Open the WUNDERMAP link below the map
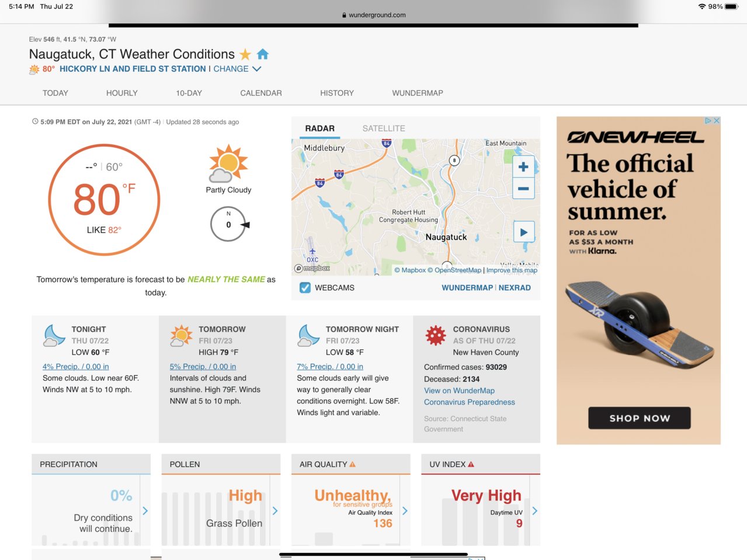Screen dimensions: 747x560 tap(467, 288)
